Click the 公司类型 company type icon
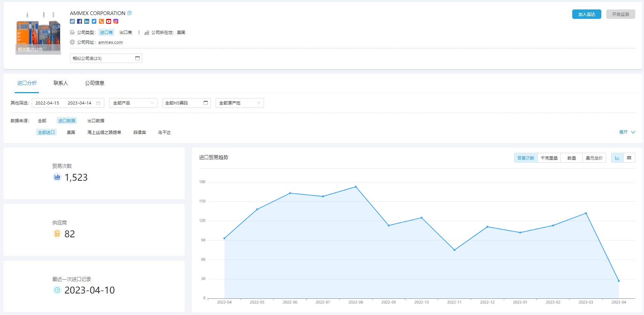The image size is (644, 315). (72, 32)
